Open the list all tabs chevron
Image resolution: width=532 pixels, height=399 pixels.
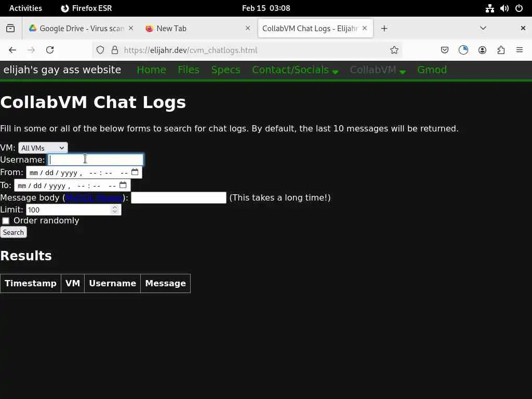483,28
